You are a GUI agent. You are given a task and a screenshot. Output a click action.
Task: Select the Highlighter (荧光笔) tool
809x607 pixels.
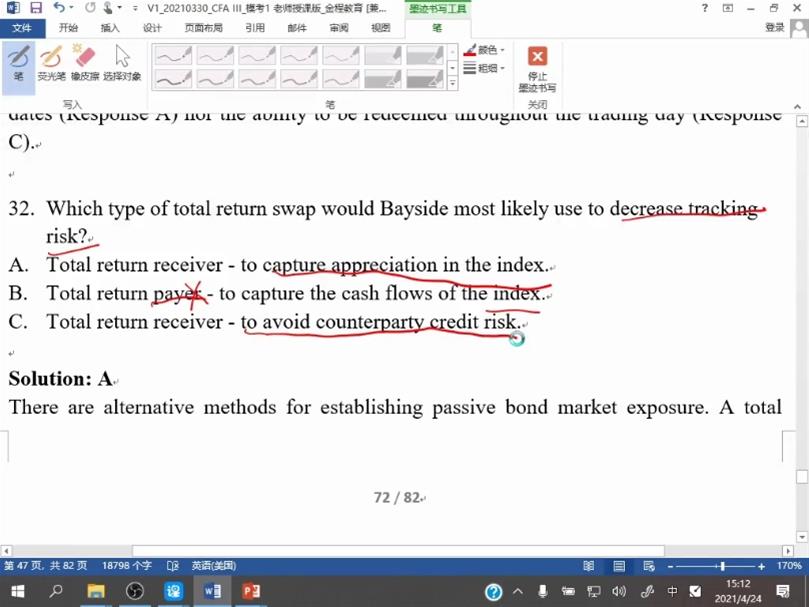click(50, 63)
